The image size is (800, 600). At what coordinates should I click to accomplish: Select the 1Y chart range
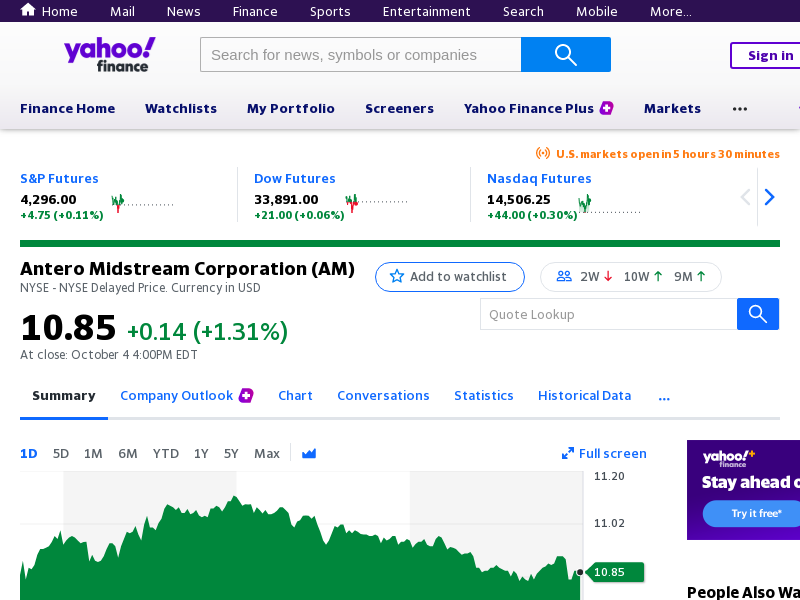(201, 454)
